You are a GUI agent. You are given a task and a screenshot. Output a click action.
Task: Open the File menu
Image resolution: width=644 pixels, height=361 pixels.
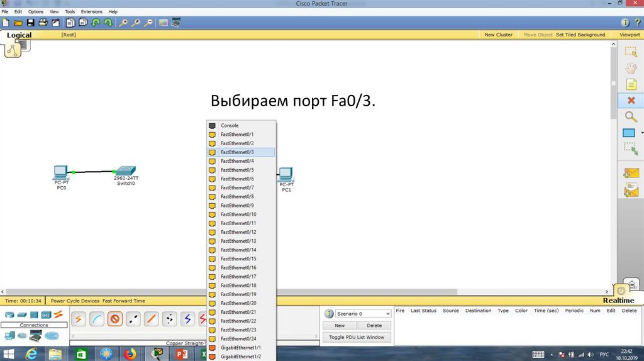click(5, 11)
